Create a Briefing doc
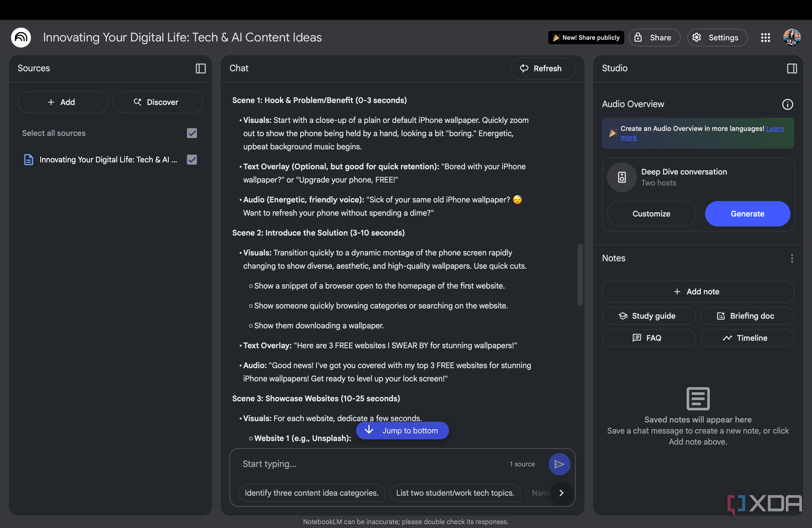Screen dimensions: 812x528 point(747,316)
